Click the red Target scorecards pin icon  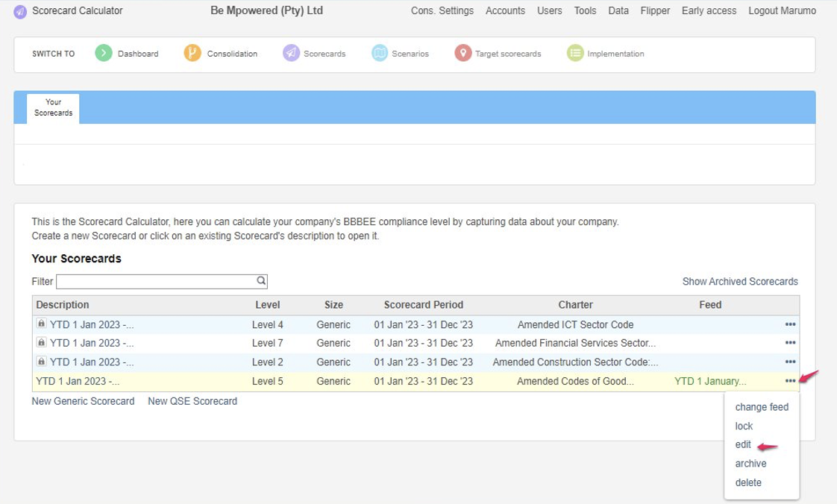[463, 54]
